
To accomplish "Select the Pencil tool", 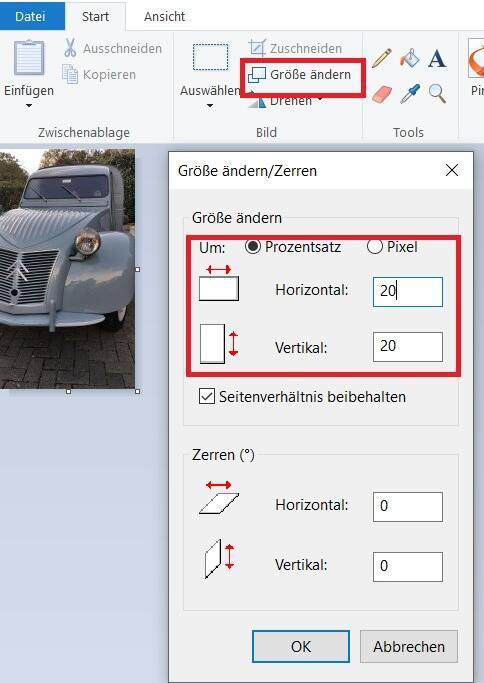I will (x=382, y=58).
